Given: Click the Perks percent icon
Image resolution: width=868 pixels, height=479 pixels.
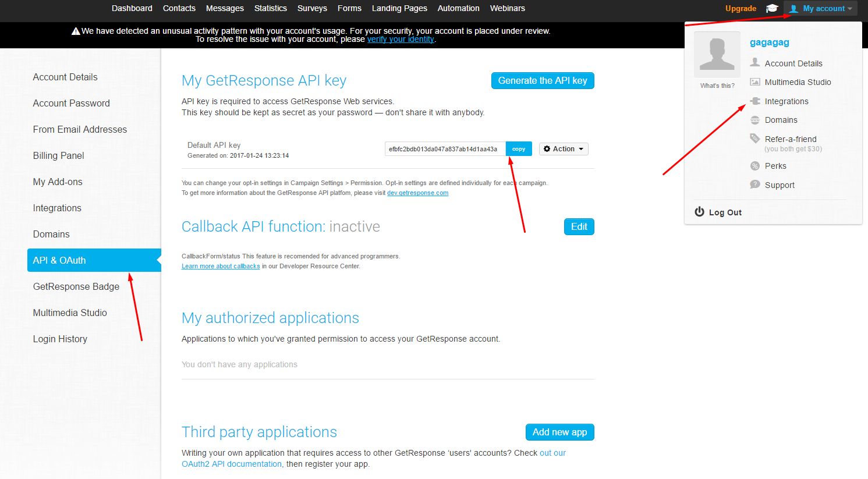Looking at the screenshot, I should pos(755,166).
